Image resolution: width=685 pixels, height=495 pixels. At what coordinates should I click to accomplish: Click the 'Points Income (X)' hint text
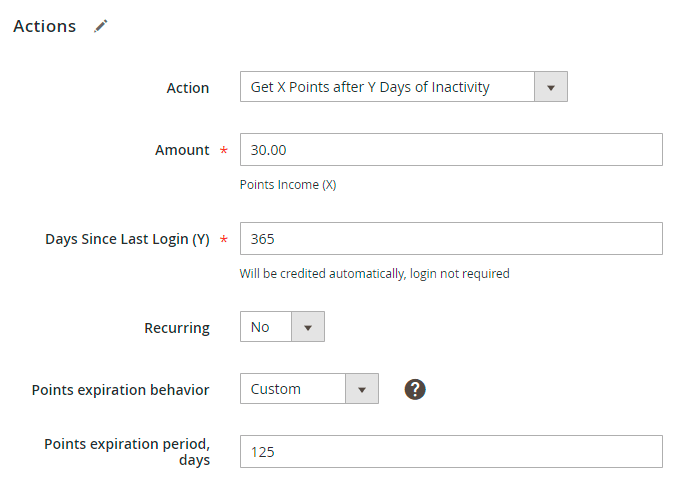(x=288, y=185)
